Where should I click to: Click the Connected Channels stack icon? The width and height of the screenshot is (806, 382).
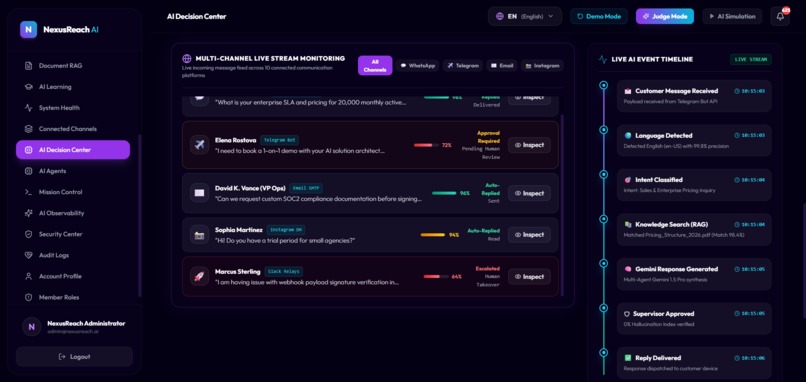(29, 129)
